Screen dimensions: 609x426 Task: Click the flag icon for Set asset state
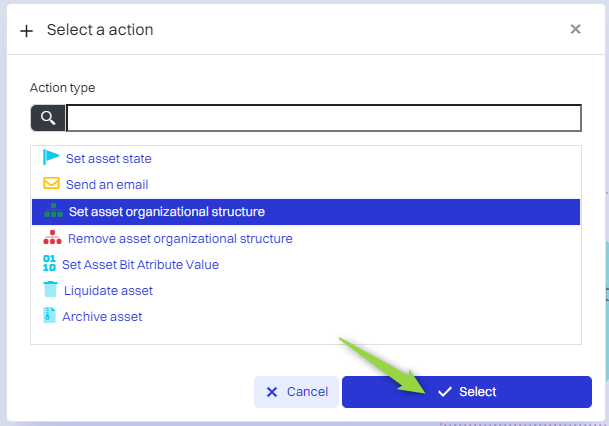(x=51, y=158)
